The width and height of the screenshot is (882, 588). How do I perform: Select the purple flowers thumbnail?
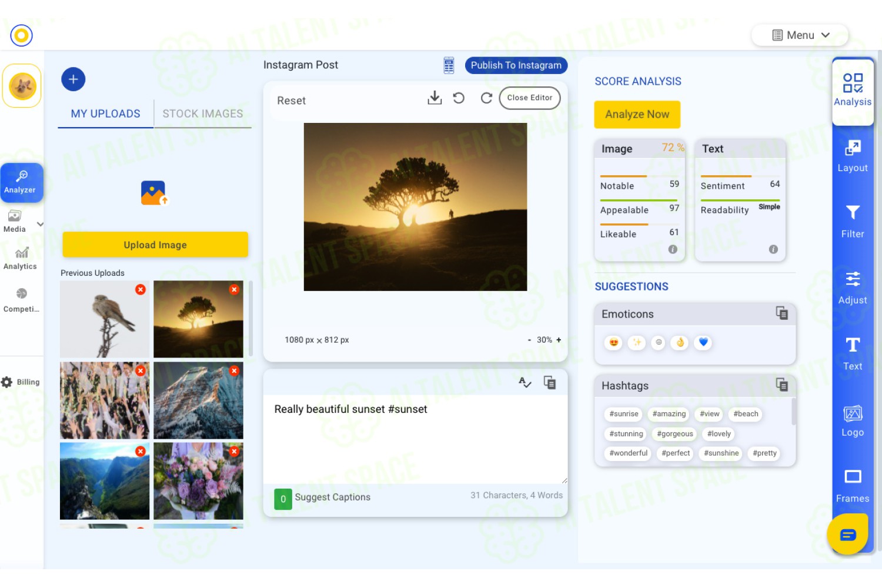198,481
